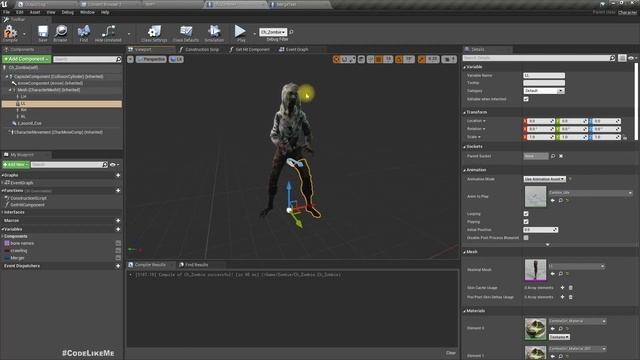Open the Compile options dropdown arrow
The image size is (640, 360).
[24, 33]
